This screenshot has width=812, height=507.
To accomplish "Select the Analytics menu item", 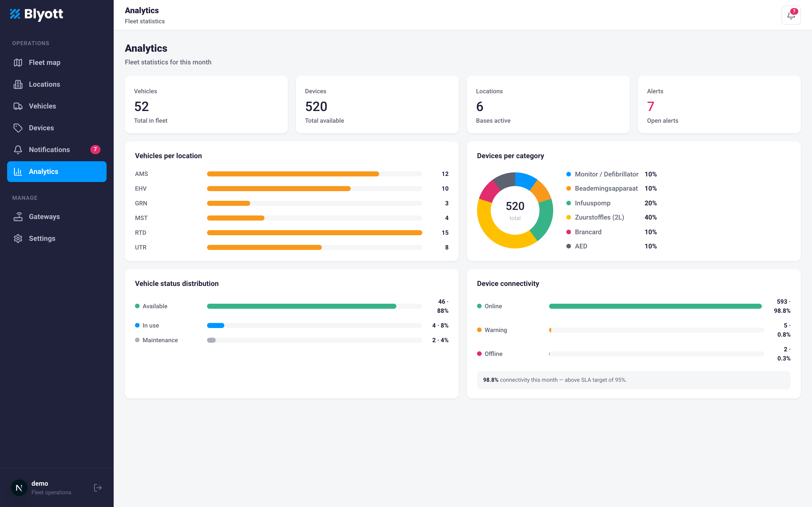I will (57, 172).
